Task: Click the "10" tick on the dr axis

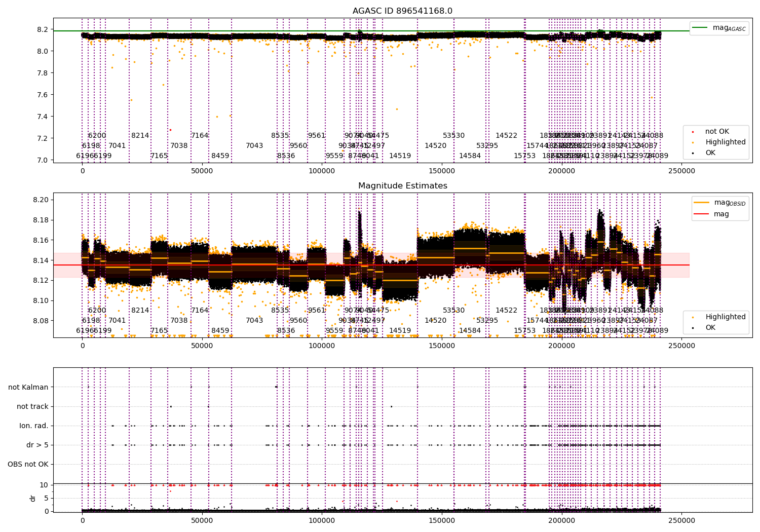Action: tap(44, 485)
